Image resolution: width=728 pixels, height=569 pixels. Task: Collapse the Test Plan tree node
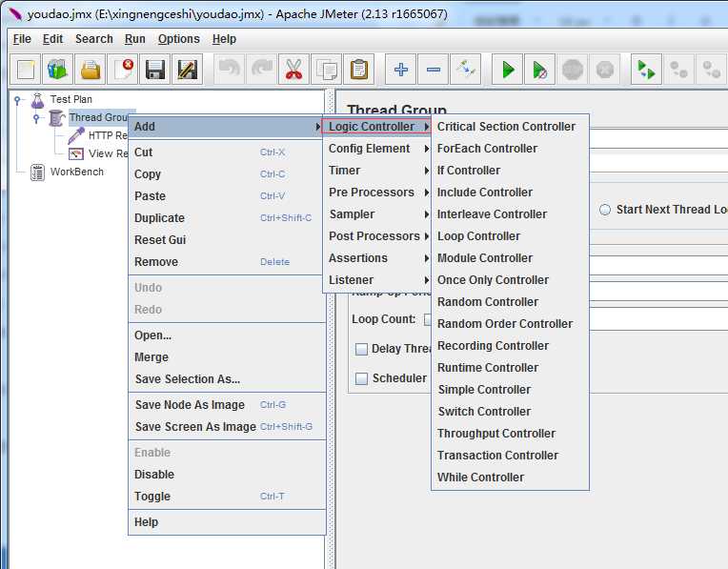pyautogui.click(x=17, y=99)
